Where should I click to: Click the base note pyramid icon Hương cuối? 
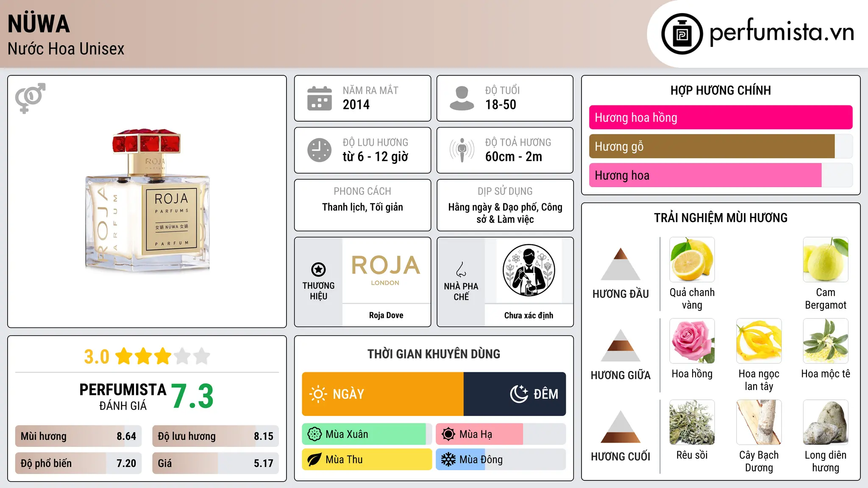click(x=620, y=427)
